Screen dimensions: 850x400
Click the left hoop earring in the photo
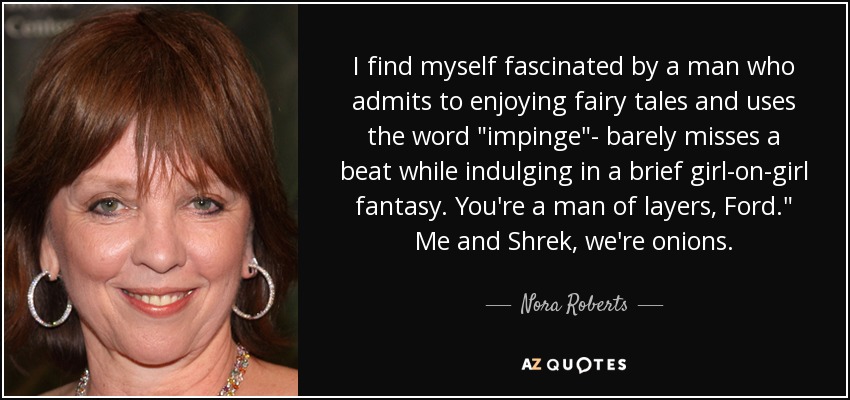coord(49,299)
